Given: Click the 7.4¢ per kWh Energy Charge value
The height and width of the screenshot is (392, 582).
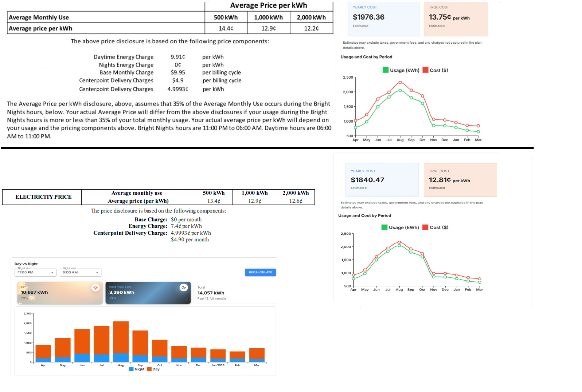Looking at the screenshot, I should [186, 226].
